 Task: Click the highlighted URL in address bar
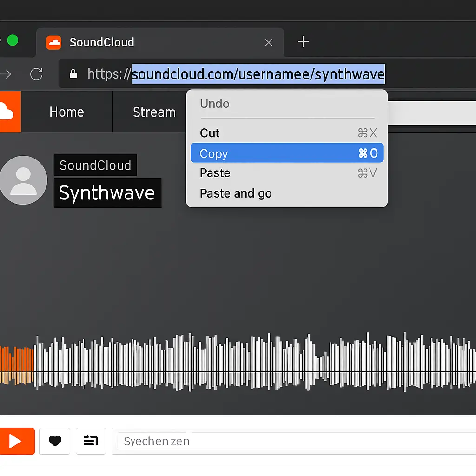[258, 74]
